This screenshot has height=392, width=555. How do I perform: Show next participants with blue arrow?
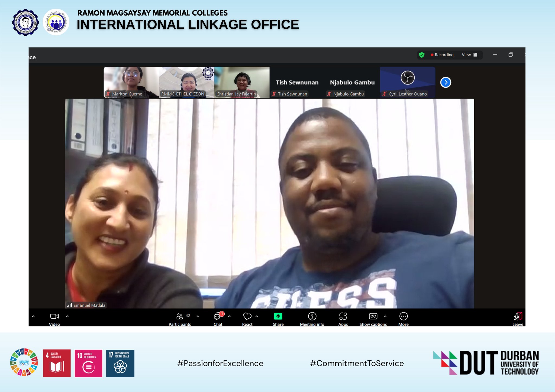click(x=446, y=82)
